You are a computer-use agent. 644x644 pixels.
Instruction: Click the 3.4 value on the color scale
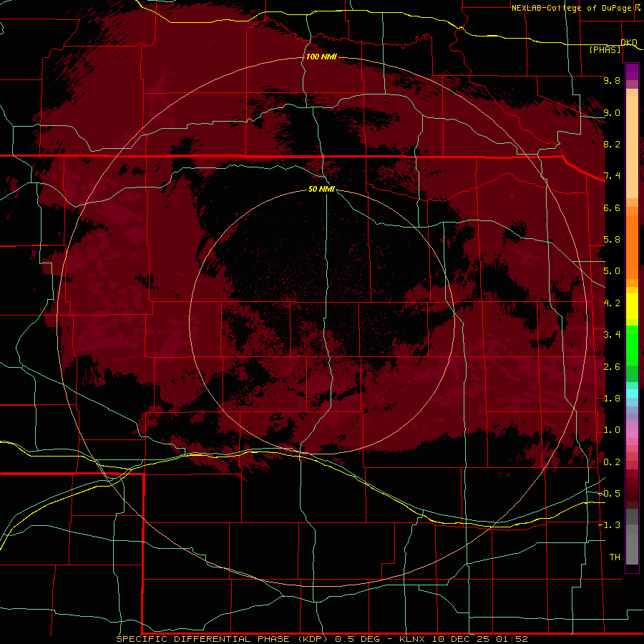pyautogui.click(x=612, y=335)
